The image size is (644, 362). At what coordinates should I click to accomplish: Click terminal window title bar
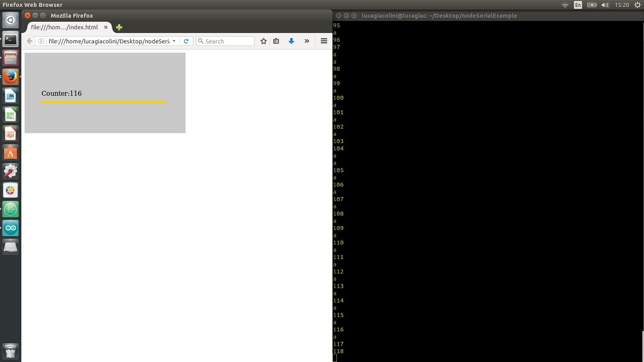click(488, 15)
